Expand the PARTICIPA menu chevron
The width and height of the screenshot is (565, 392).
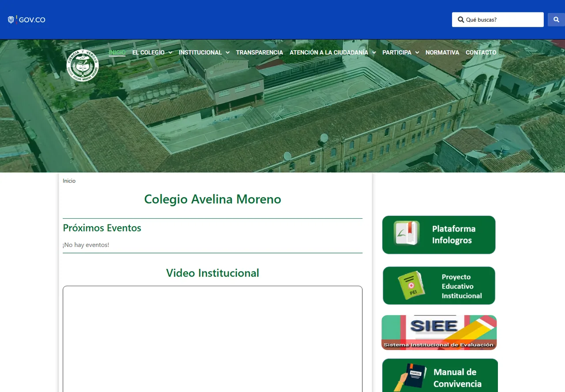pos(417,52)
